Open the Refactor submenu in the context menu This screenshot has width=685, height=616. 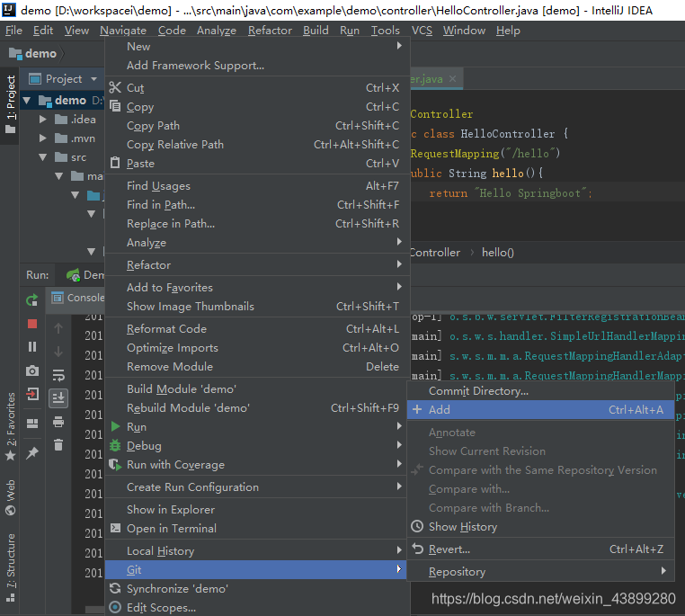[x=257, y=264]
